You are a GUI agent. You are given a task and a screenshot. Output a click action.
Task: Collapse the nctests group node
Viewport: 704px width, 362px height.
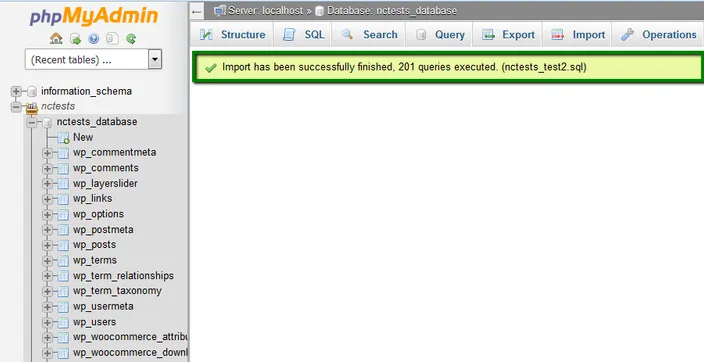point(16,107)
